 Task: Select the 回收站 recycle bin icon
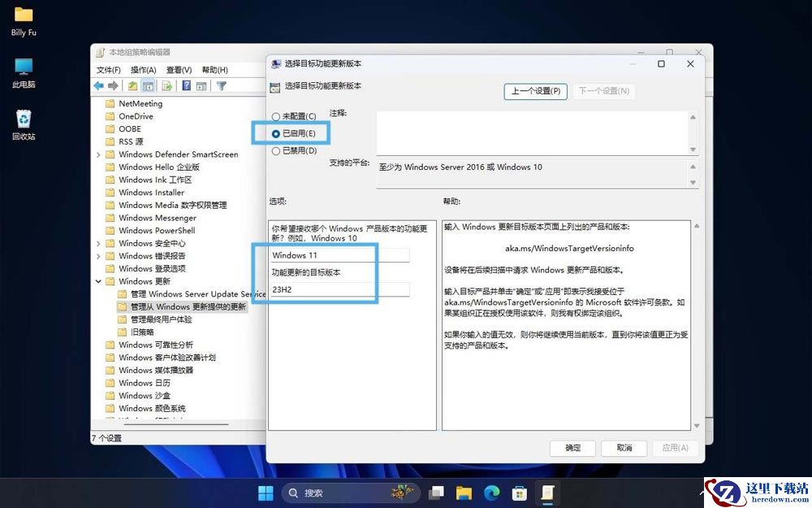pos(24,125)
